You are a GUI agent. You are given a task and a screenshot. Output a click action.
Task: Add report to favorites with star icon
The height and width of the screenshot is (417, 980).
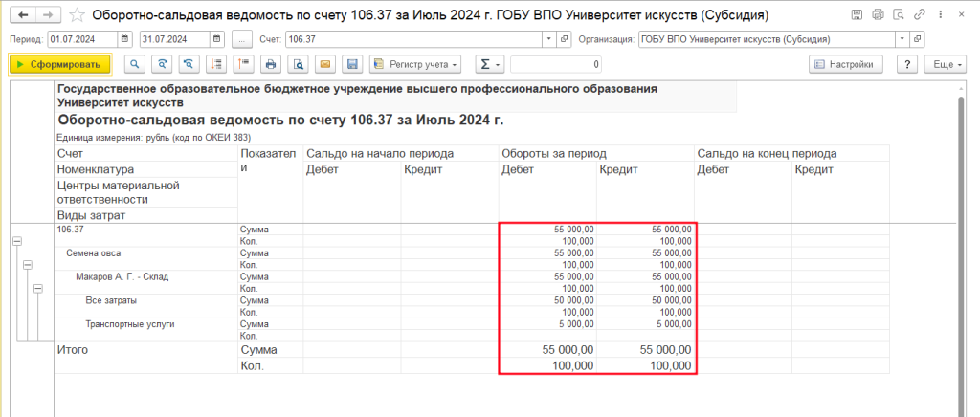pos(77,14)
